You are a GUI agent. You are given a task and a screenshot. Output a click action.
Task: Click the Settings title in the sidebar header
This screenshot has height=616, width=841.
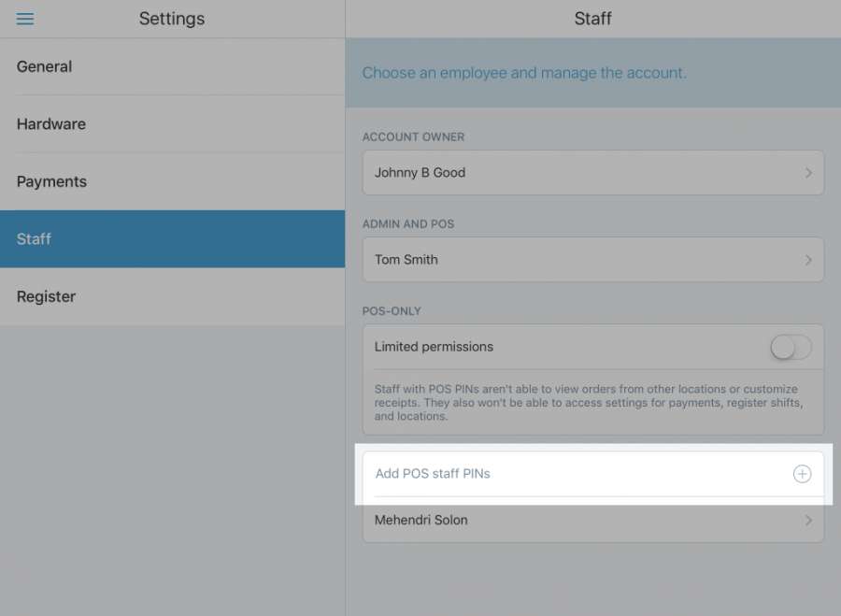(x=172, y=19)
